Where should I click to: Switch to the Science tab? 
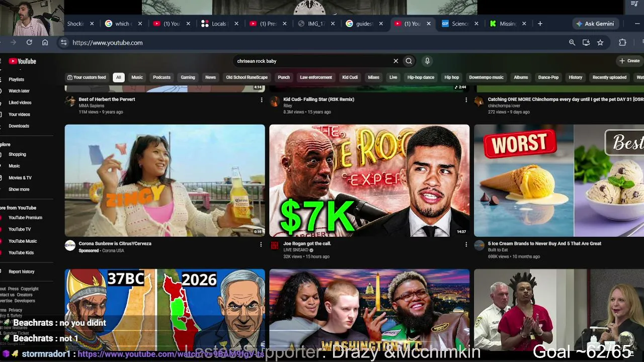point(460,24)
